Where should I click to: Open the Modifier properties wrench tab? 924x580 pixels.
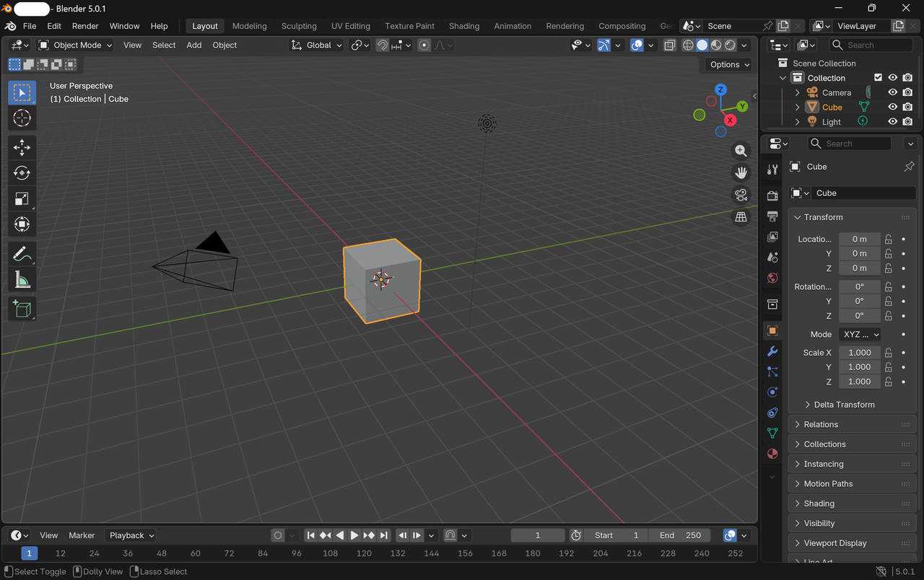click(772, 351)
